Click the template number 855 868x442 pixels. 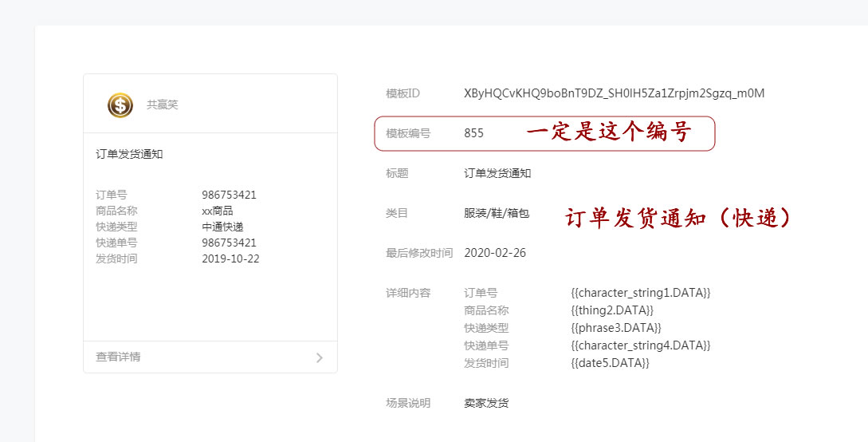pos(473,133)
